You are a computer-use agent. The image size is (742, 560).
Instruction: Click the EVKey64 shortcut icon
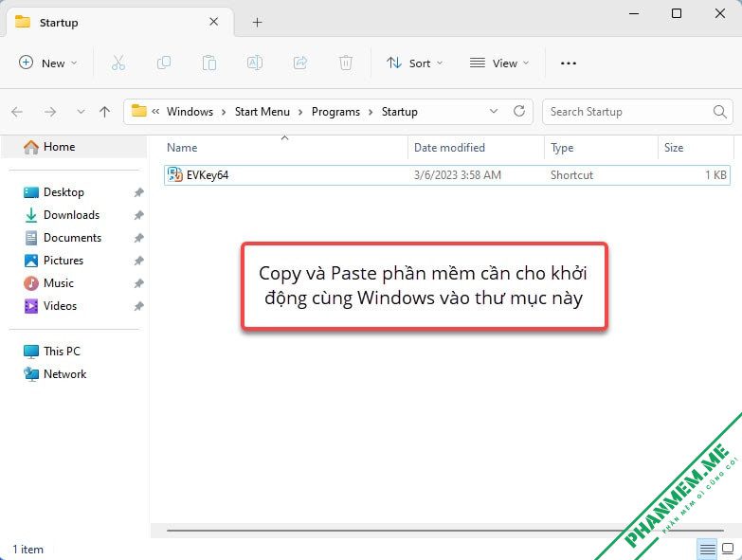coord(175,174)
